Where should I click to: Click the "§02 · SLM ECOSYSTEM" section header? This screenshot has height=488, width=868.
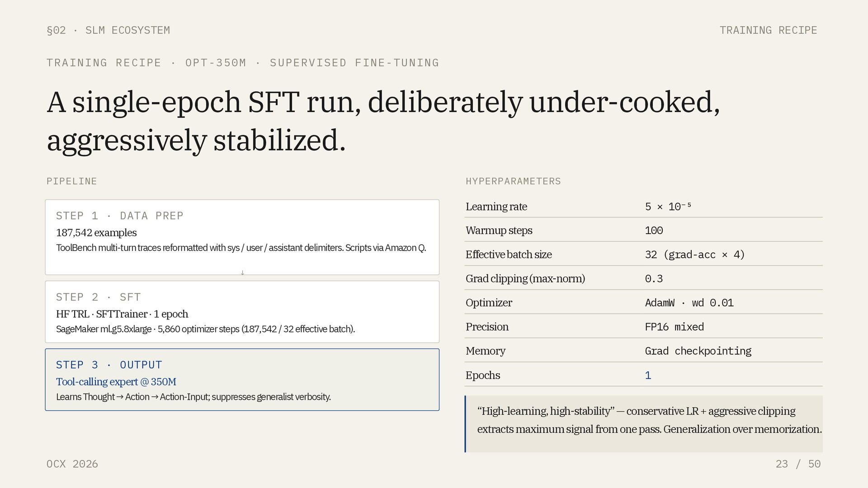click(108, 30)
